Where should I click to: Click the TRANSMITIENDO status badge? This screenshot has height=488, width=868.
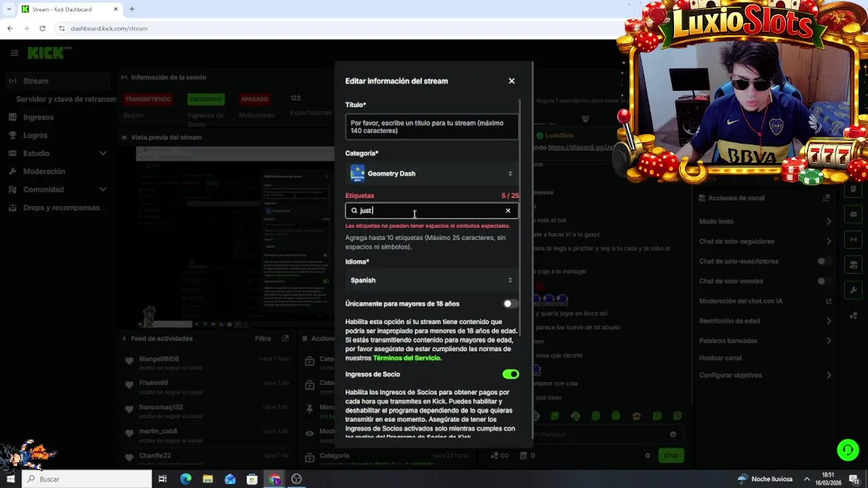[148, 99]
